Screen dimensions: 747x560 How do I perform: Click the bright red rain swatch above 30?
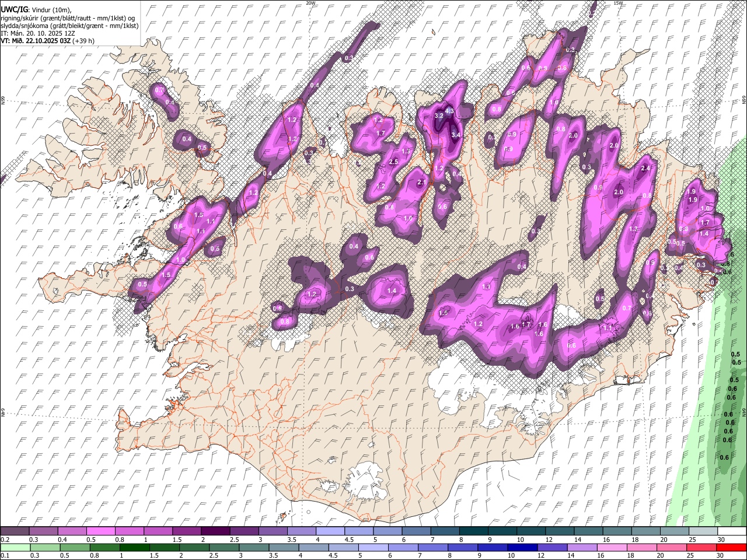click(x=732, y=547)
